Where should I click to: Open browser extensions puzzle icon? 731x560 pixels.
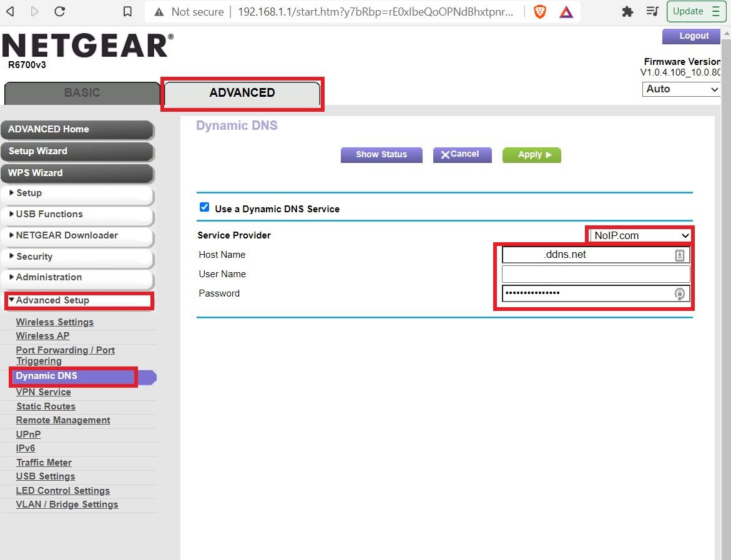(627, 12)
